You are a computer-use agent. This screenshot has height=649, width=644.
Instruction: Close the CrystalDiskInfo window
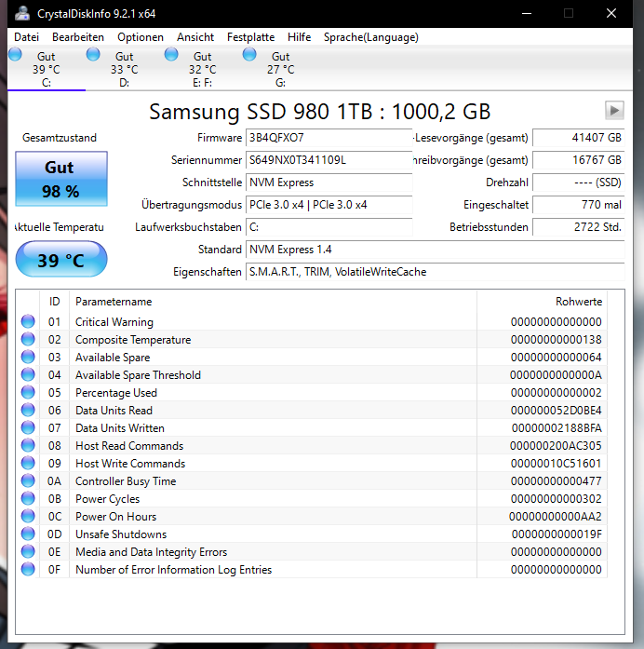pyautogui.click(x=611, y=13)
